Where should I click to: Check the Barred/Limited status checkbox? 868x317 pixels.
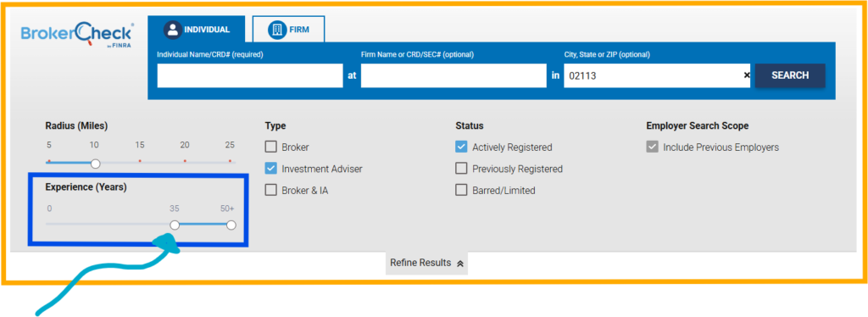point(461,191)
